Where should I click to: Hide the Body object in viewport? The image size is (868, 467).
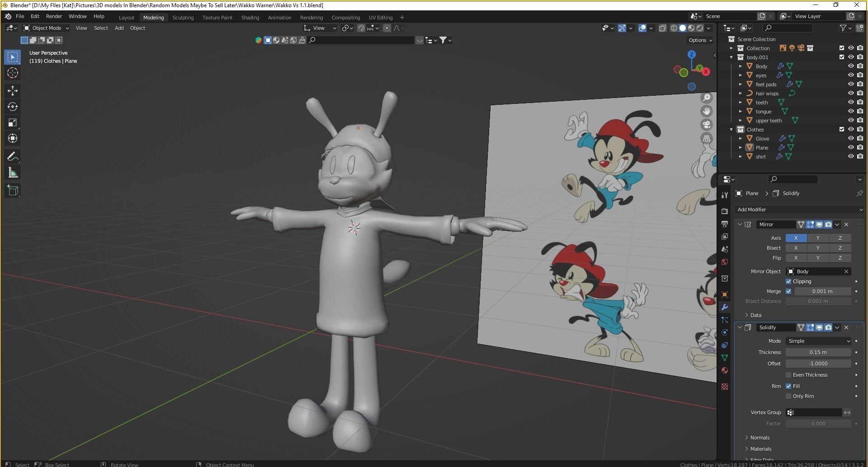pos(851,66)
